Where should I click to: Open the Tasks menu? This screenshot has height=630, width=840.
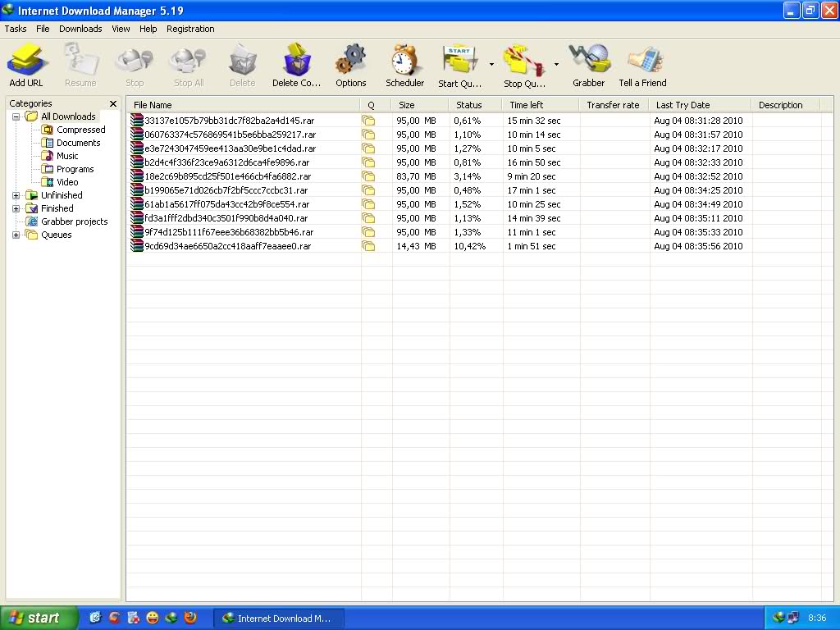[15, 29]
